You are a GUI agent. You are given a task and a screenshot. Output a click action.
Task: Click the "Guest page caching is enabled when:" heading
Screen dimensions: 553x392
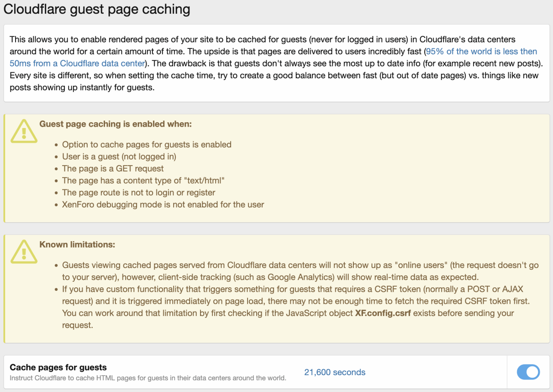coord(115,124)
